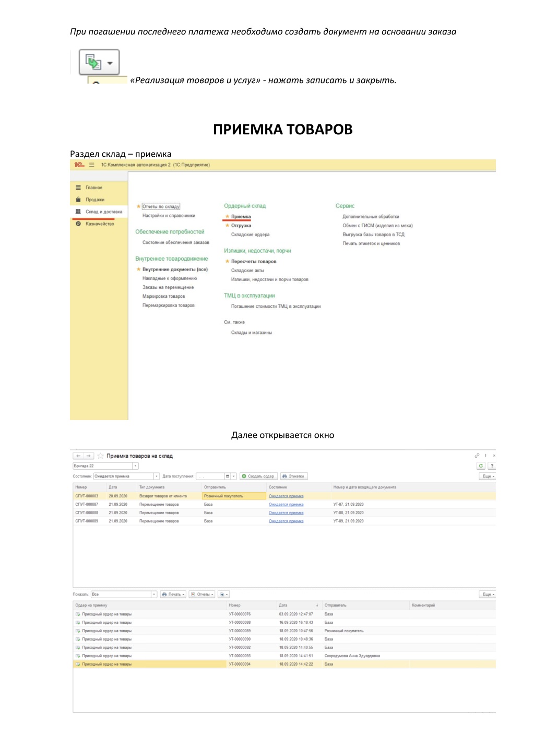
Task: Click the Продажи shopping bag icon
Action: [78, 200]
